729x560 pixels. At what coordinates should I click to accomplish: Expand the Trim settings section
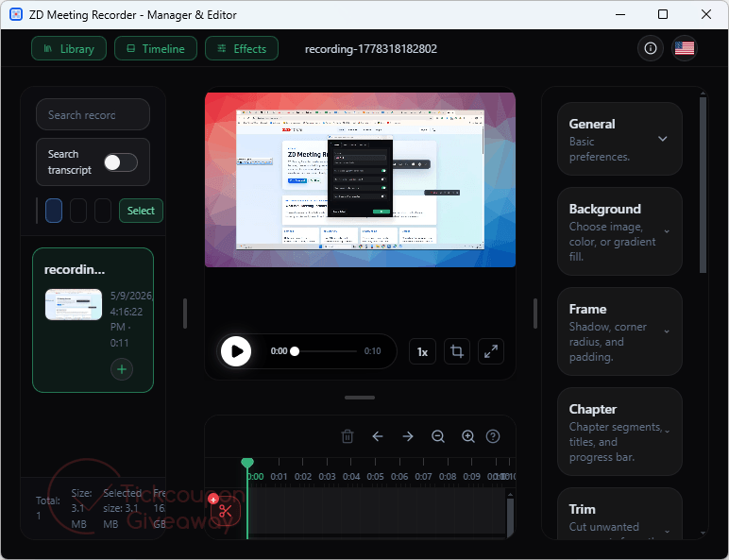coord(619,514)
